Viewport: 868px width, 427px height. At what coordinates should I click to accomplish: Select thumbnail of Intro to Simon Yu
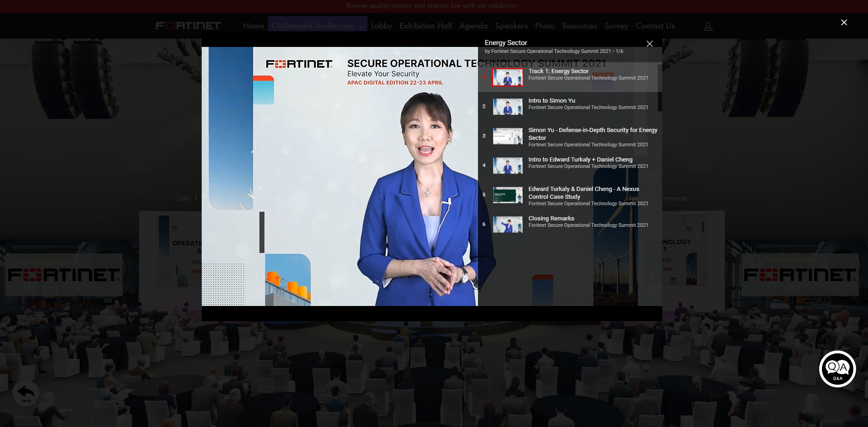508,107
